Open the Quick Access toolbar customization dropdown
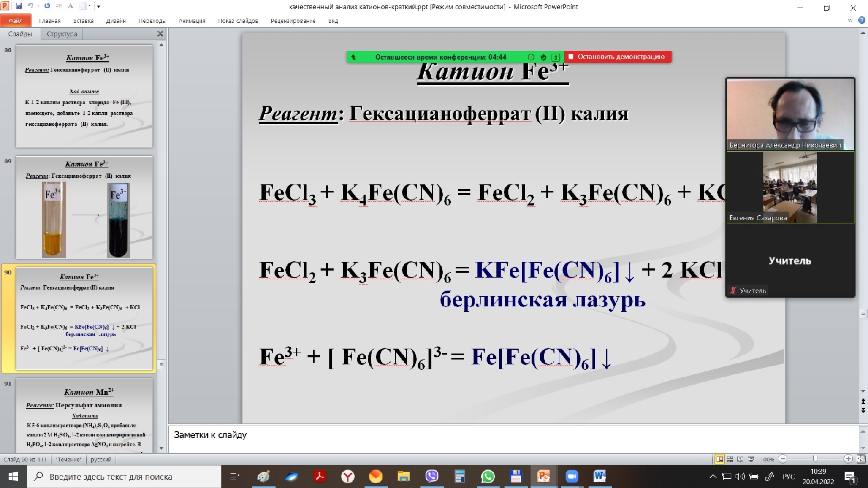 tap(98, 7)
